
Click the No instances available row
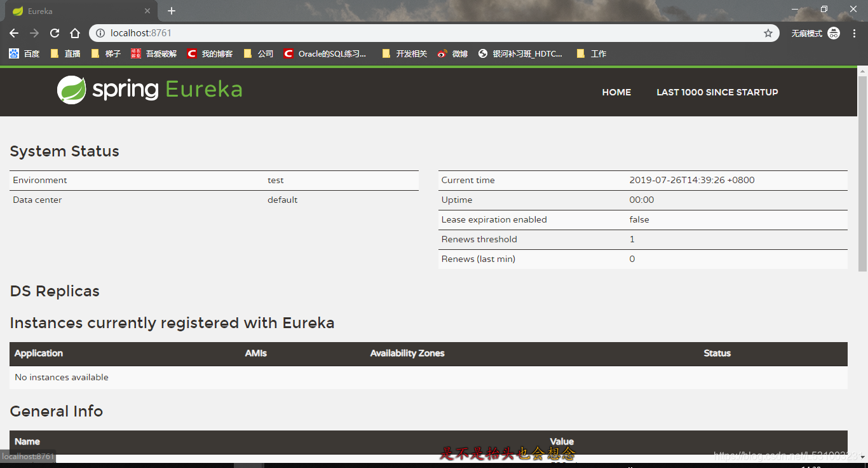(x=428, y=378)
